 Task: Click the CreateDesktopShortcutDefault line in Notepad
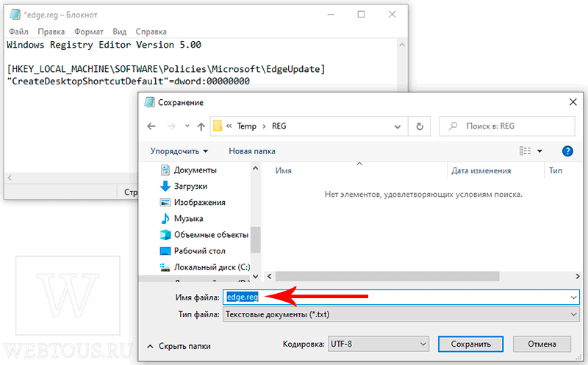tap(128, 82)
